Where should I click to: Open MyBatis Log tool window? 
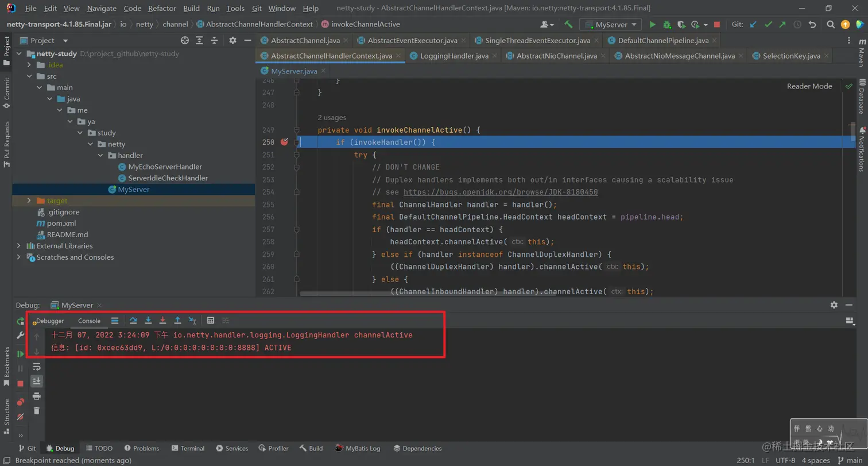(358, 448)
